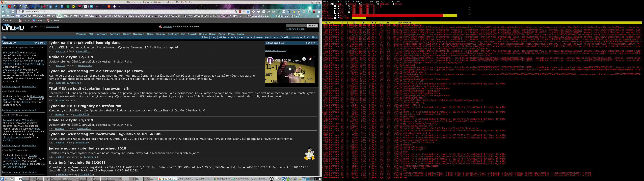Open the SPACEShop bookmark folder
This screenshot has height=181, width=644.
pyautogui.click(x=24, y=16)
